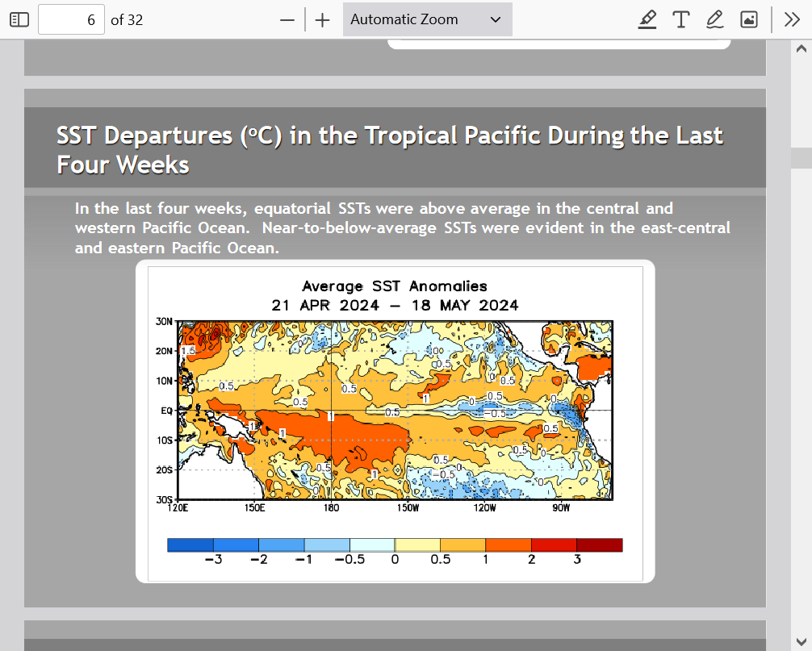Select the Add image tool
This screenshot has height=651, width=812.
tap(749, 19)
